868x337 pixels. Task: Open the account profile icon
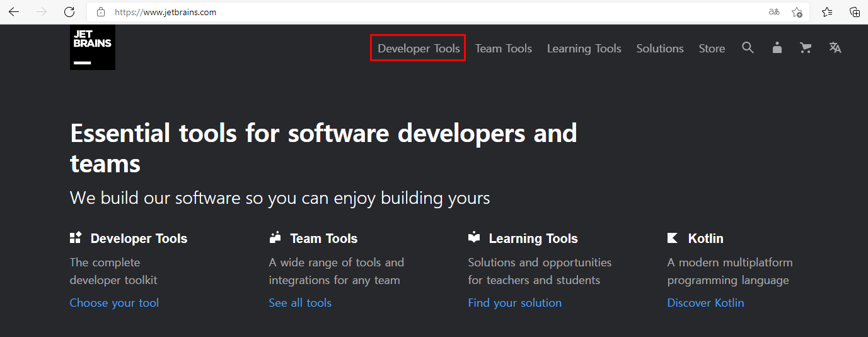pyautogui.click(x=777, y=48)
